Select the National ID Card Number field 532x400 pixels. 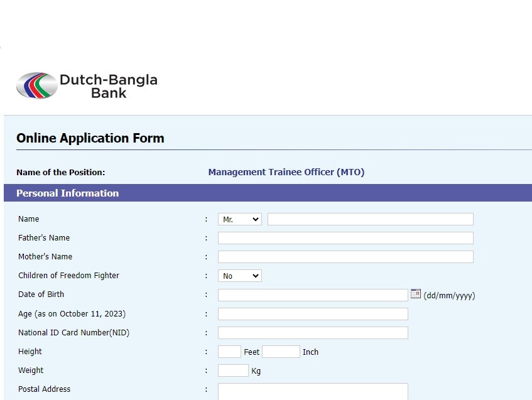coord(312,332)
